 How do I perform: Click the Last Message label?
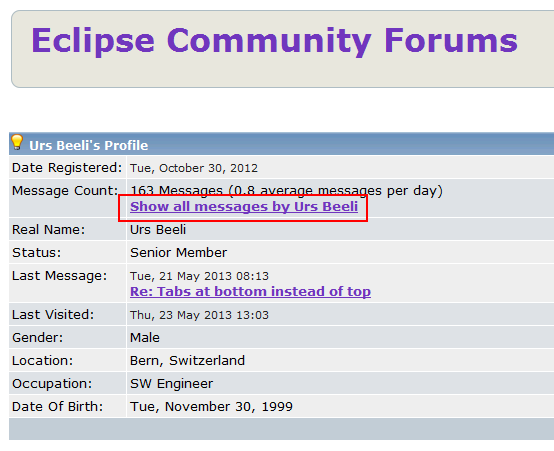click(59, 276)
